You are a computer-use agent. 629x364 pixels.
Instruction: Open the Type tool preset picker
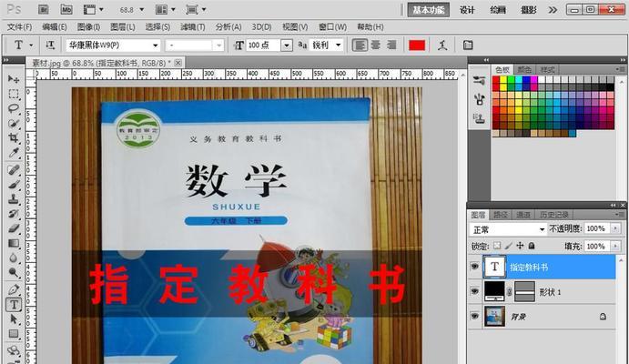click(x=31, y=45)
